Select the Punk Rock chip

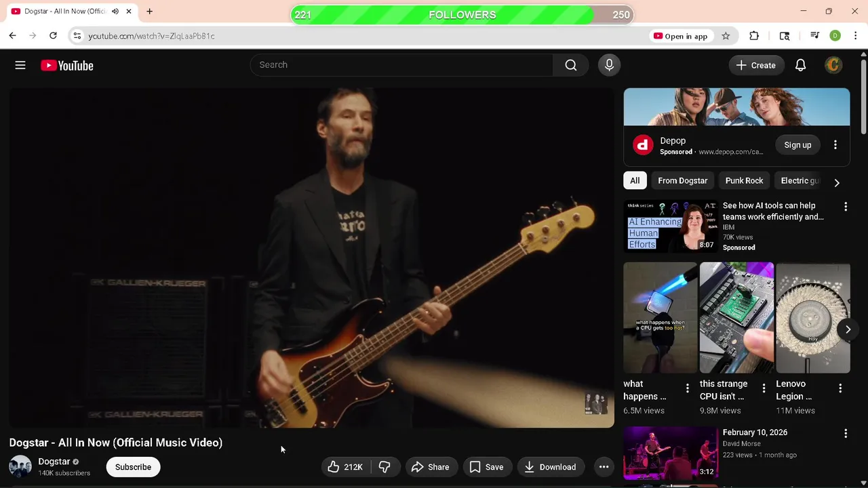click(x=744, y=181)
